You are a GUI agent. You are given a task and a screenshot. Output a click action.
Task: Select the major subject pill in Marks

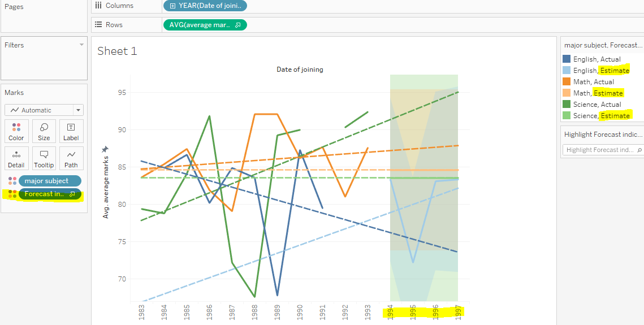pyautogui.click(x=49, y=181)
